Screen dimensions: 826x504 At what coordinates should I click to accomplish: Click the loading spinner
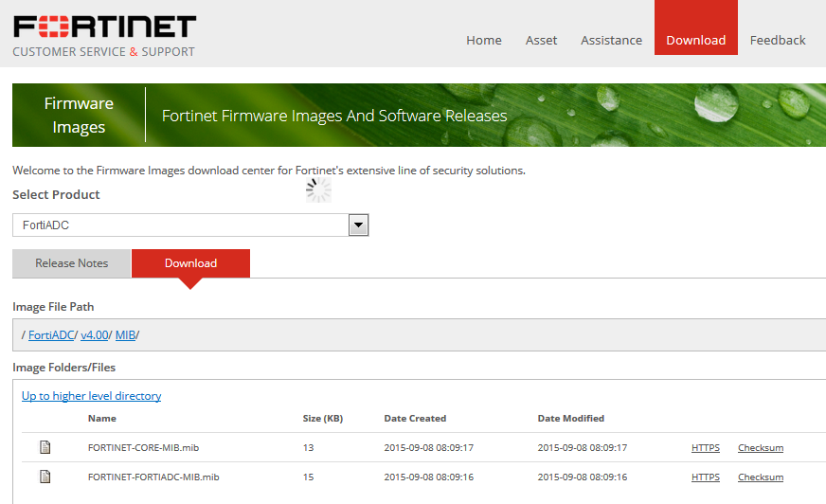pyautogui.click(x=318, y=189)
